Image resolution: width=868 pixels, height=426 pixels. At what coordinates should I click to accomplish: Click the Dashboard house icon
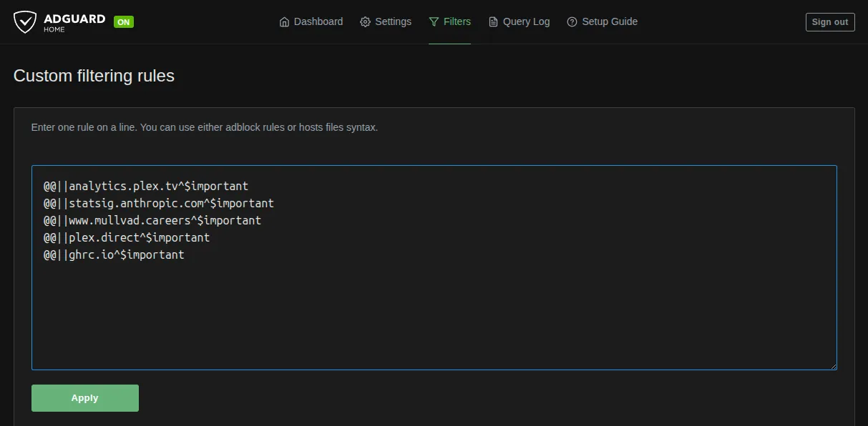point(283,21)
